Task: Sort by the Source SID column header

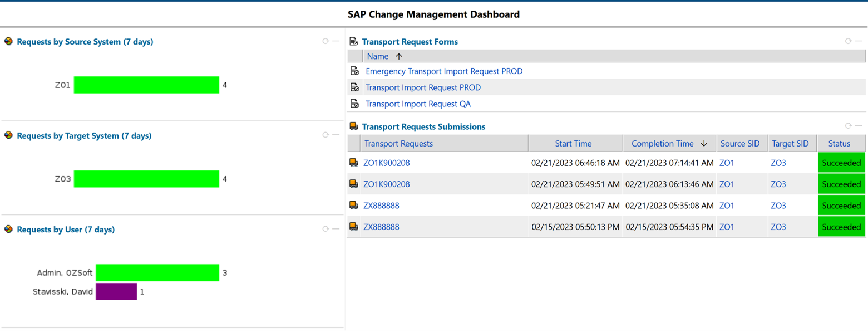Action: point(740,144)
